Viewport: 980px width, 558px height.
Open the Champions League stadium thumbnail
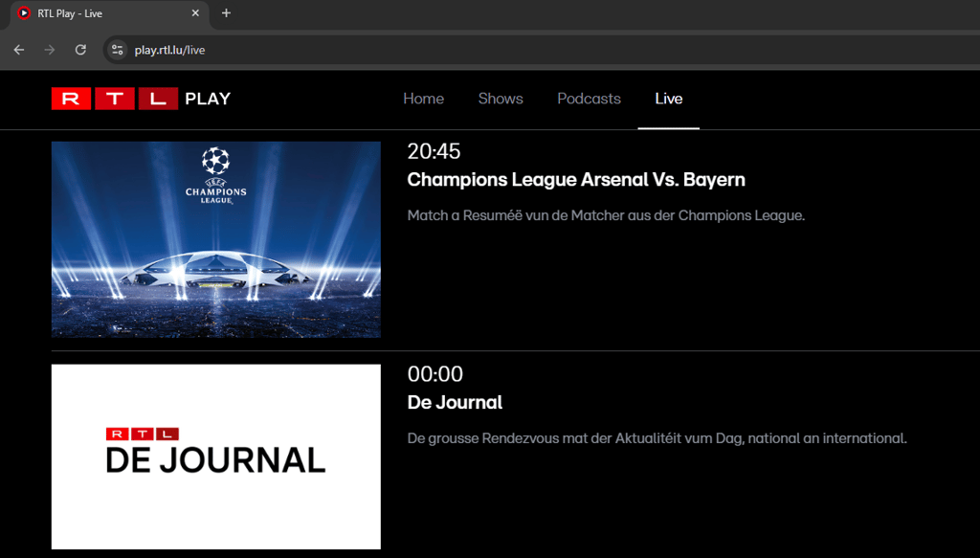[215, 239]
